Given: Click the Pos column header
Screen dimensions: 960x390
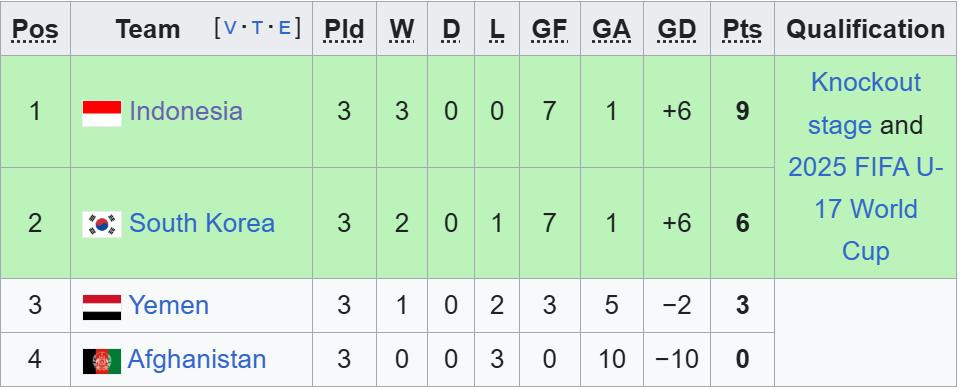Looking at the screenshot, I should [35, 29].
